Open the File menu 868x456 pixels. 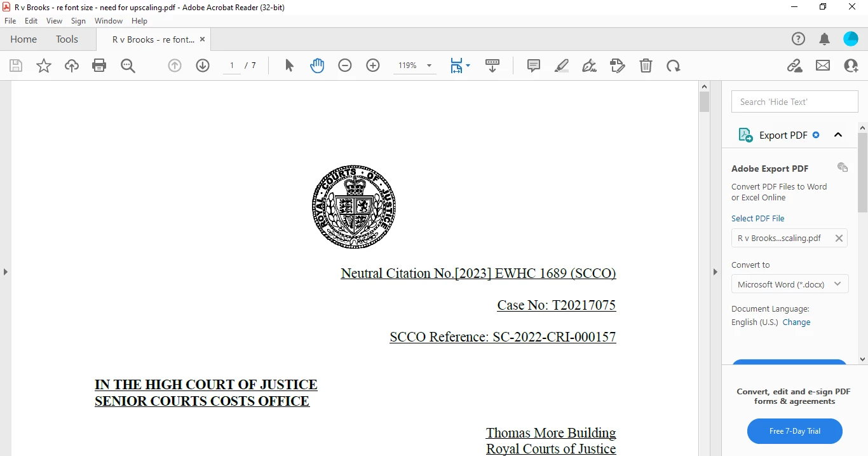pos(10,21)
